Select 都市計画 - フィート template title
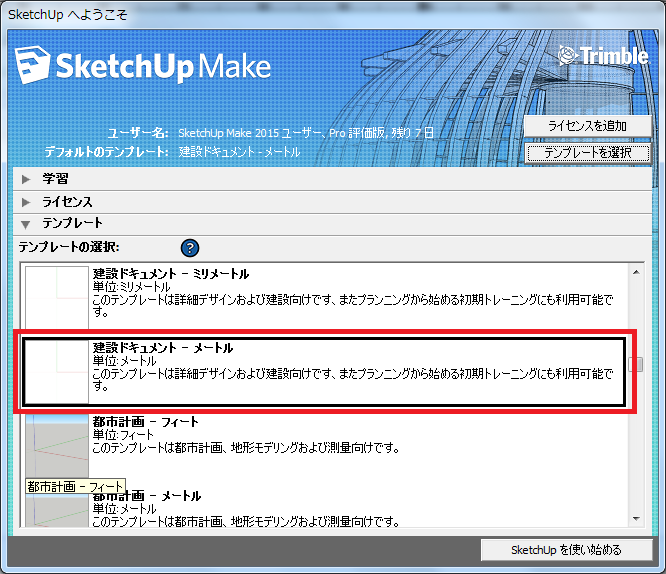The height and width of the screenshot is (574, 666). (x=146, y=422)
